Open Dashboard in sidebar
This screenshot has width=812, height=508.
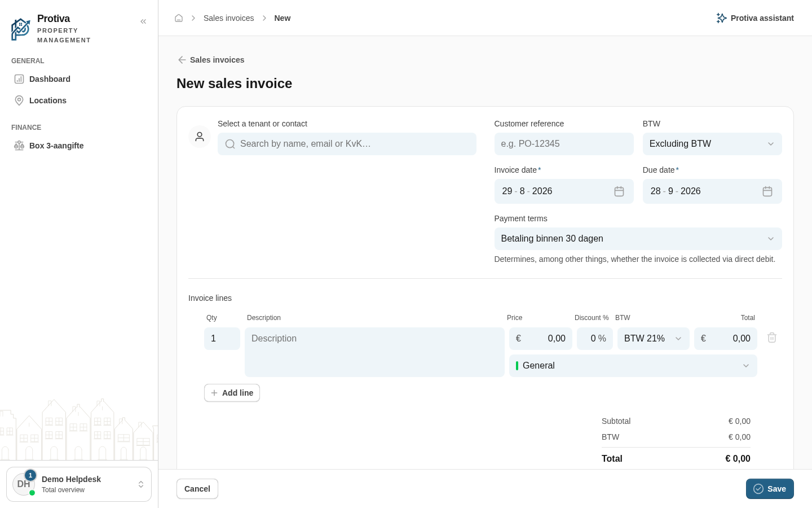click(x=79, y=79)
